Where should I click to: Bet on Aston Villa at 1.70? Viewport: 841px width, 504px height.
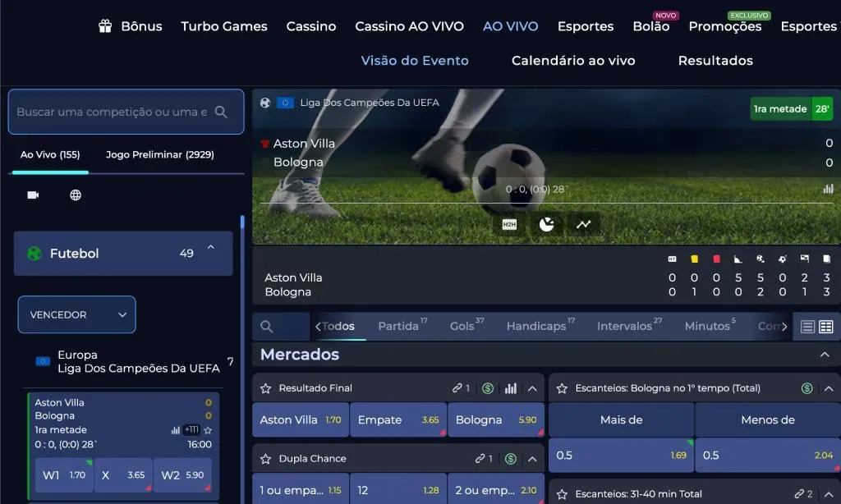point(301,419)
